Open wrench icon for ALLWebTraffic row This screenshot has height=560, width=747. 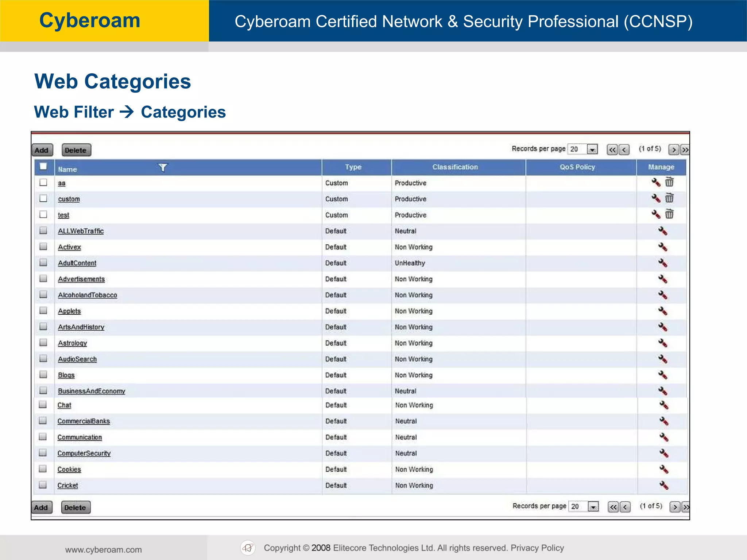(x=663, y=231)
